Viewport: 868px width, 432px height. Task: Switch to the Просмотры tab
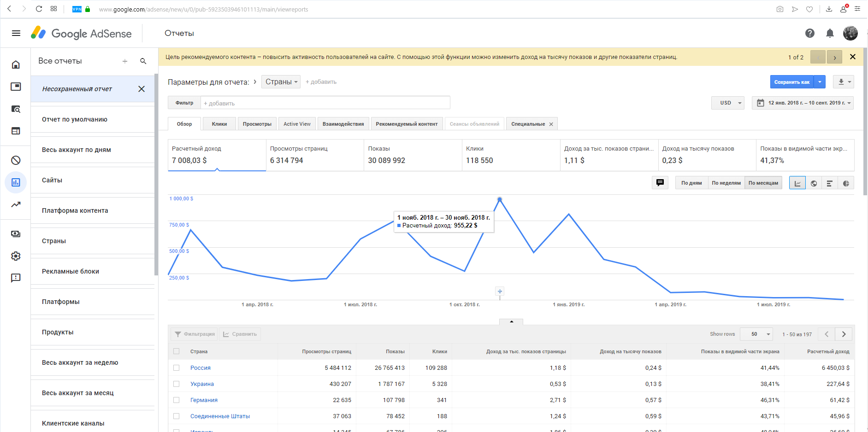257,124
